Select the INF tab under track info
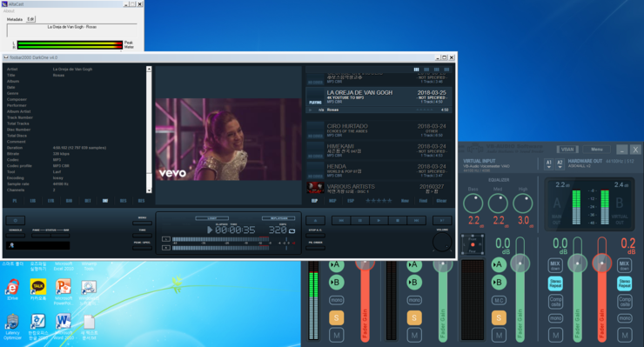This screenshot has width=644, height=347. coord(105,201)
